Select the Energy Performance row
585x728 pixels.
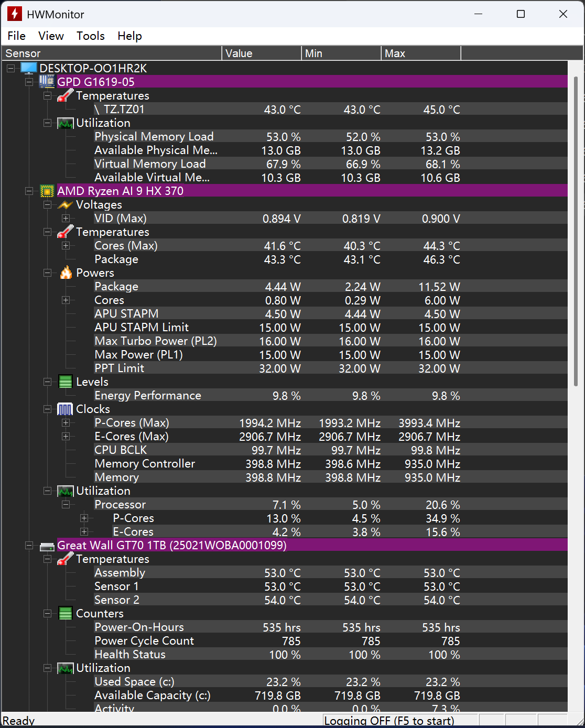click(330, 395)
